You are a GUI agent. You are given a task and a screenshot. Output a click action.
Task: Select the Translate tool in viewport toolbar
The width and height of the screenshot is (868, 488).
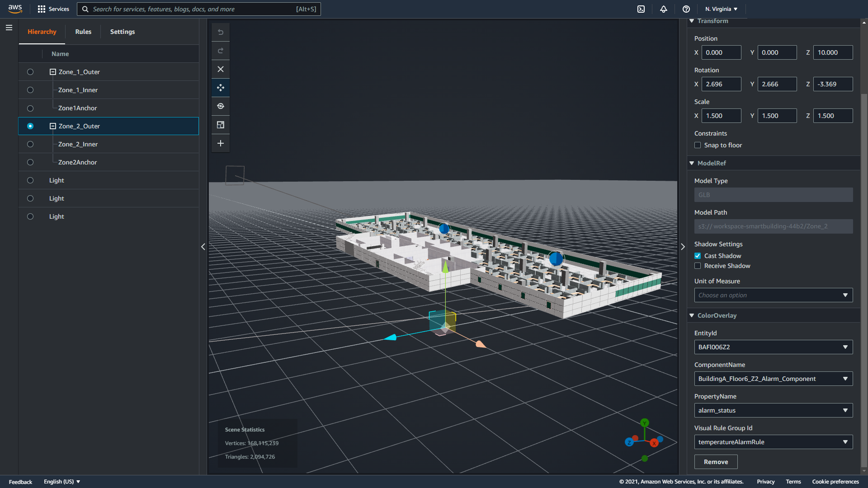point(221,88)
